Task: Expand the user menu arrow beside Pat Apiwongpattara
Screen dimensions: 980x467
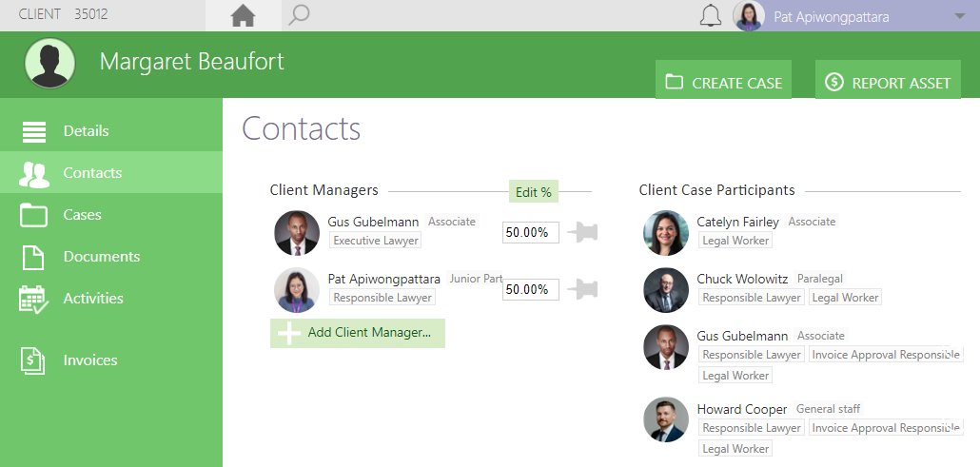Action: [x=960, y=17]
